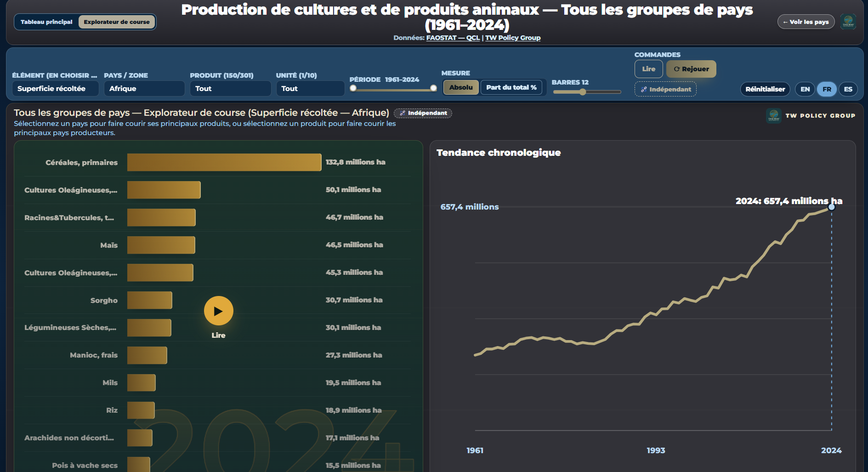This screenshot has width=868, height=472.
Task: Switch language to EN
Action: tap(805, 89)
